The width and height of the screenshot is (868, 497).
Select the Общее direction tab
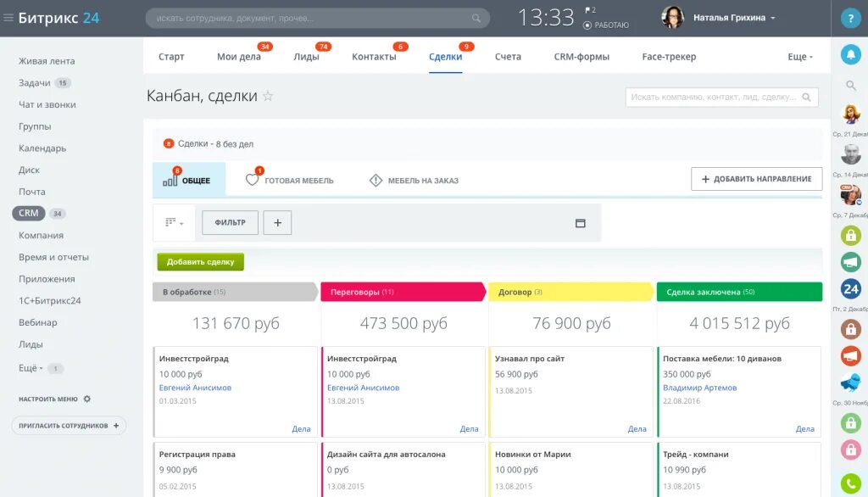tap(189, 180)
